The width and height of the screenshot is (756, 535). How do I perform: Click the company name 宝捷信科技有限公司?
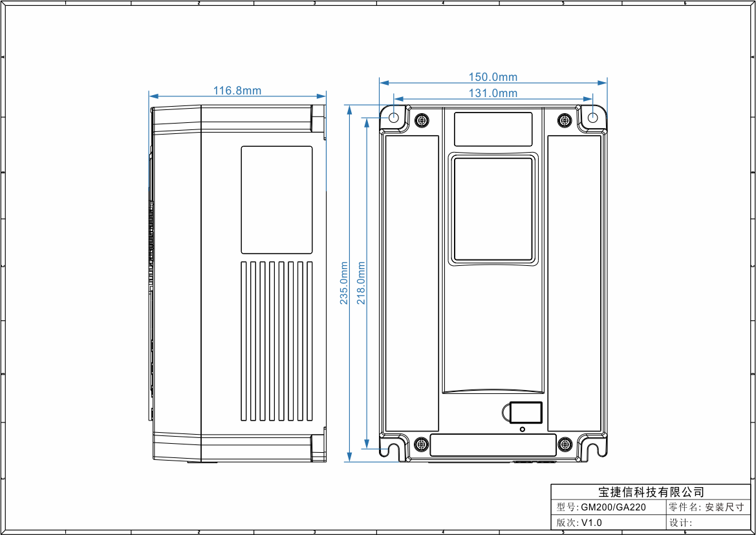[651, 492]
